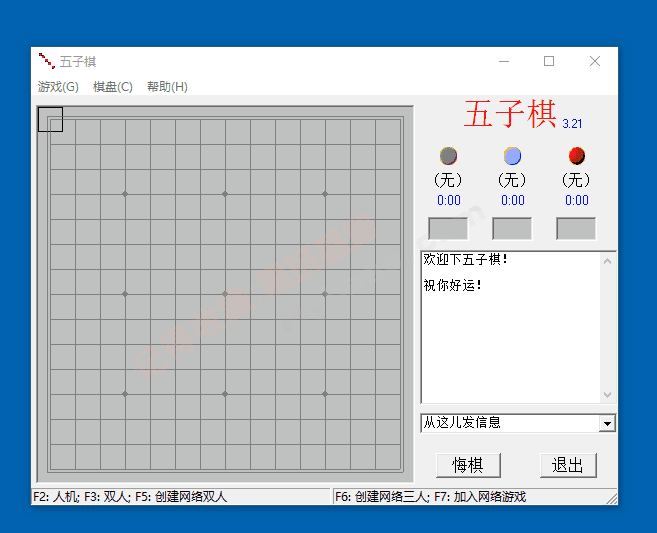Click the 悔棋 undo move button

[x=468, y=465]
